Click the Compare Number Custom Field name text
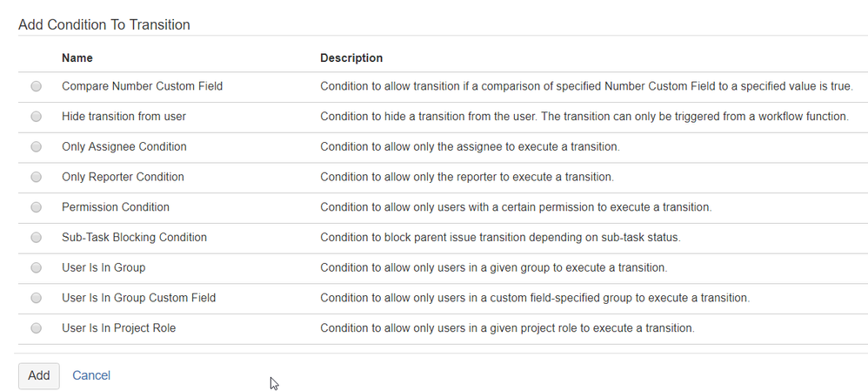This screenshot has width=868, height=391. (x=142, y=86)
